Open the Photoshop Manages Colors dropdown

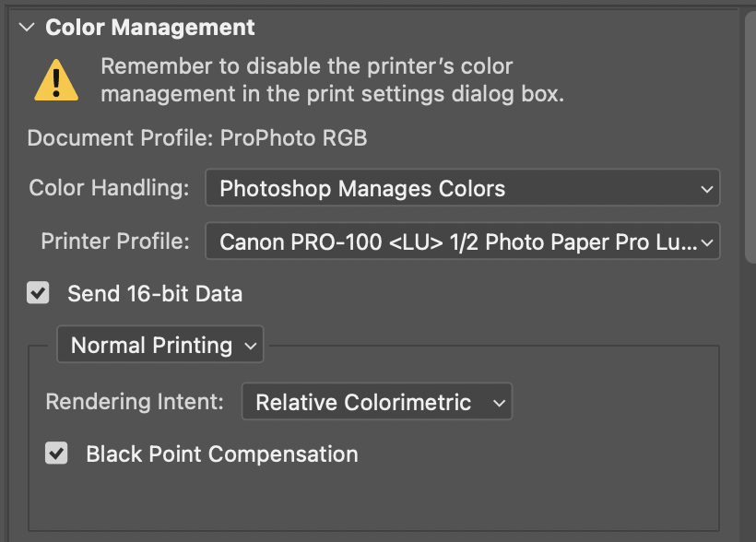click(463, 187)
